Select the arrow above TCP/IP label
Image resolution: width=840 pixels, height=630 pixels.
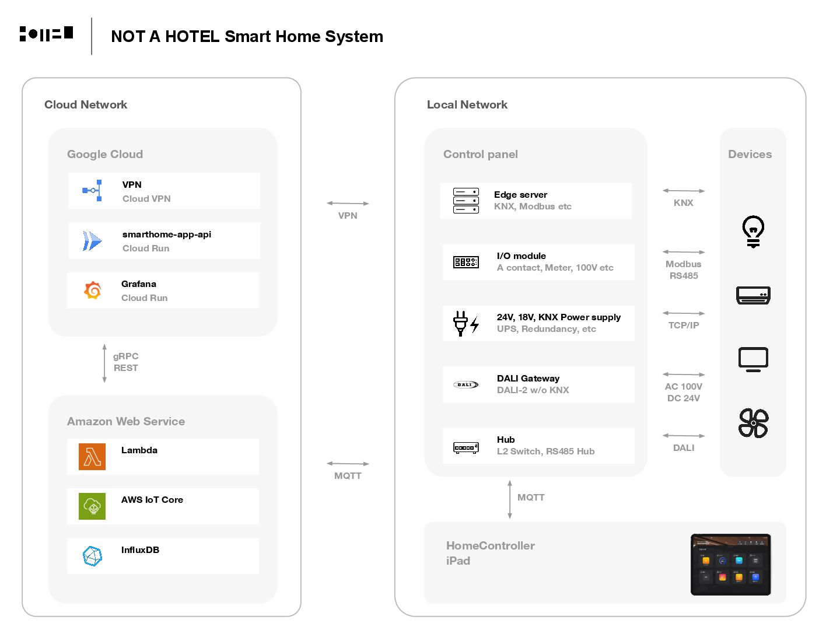coord(684,313)
